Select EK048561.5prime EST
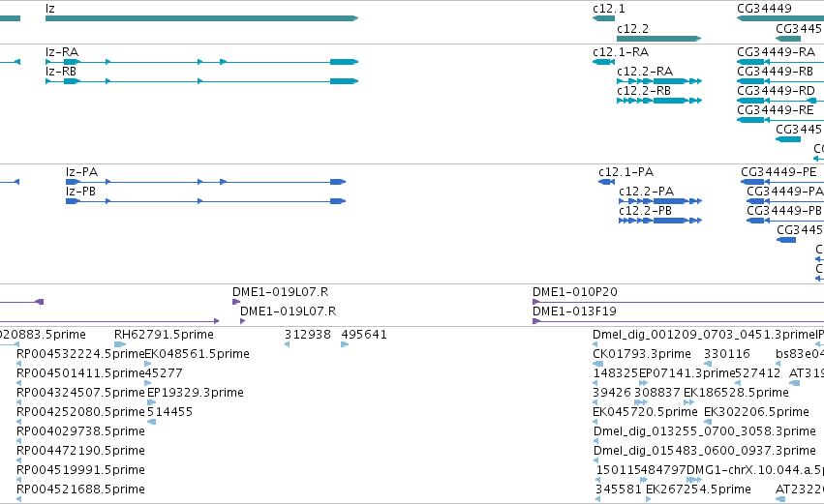This screenshot has width=824, height=504. coord(148,364)
